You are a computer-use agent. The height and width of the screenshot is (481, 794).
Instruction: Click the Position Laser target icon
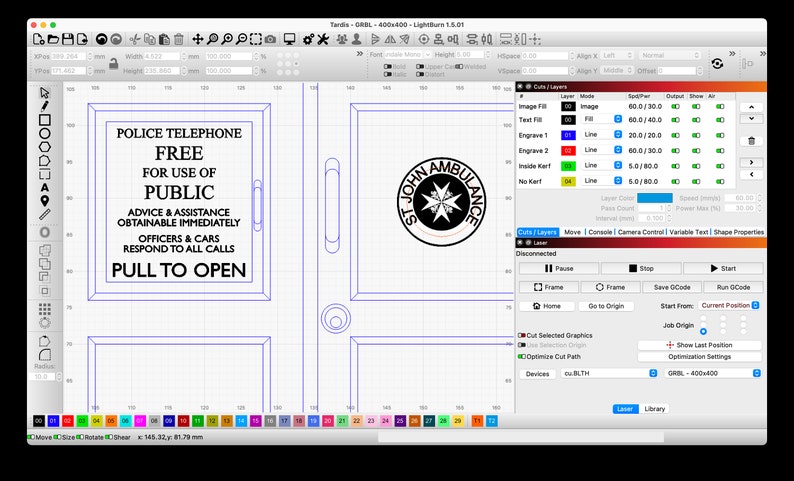coord(424,39)
